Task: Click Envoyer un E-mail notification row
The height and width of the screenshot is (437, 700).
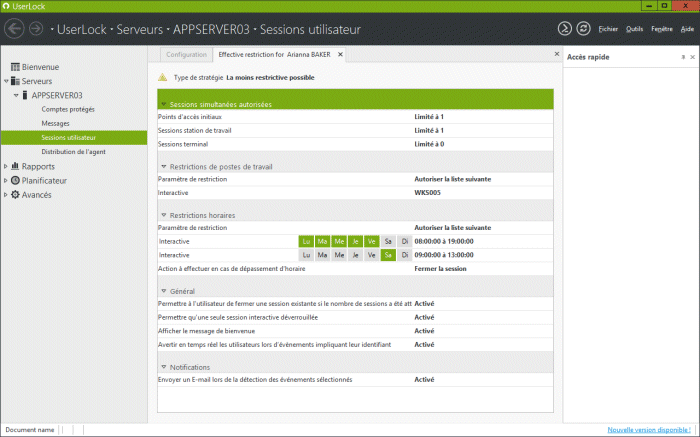Action: (355, 379)
